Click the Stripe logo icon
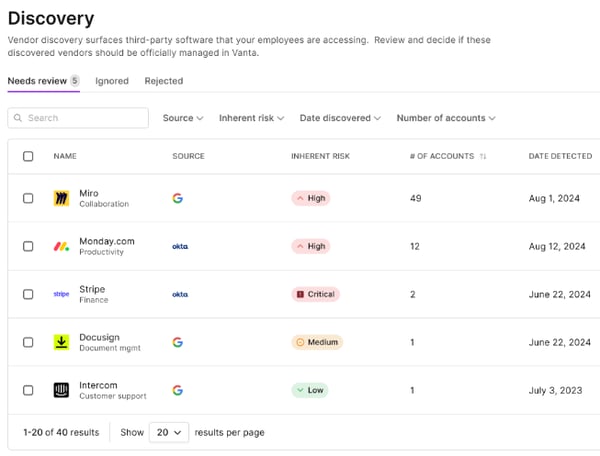Viewport: 600px width, 456px height. pos(61,294)
